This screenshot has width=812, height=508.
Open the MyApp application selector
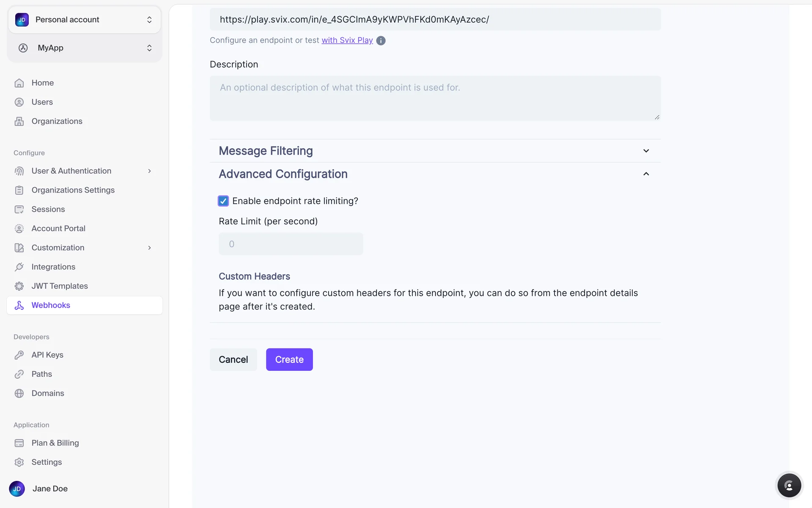[85, 48]
